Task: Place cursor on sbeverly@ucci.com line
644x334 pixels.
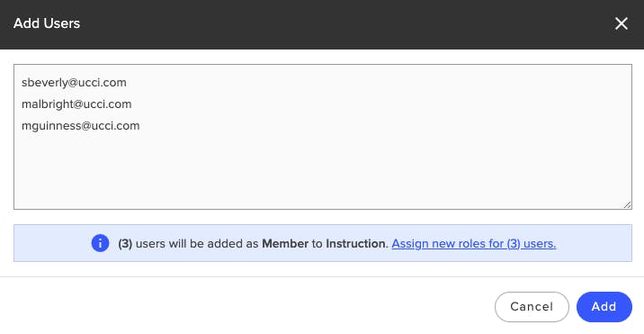Action: tap(74, 82)
